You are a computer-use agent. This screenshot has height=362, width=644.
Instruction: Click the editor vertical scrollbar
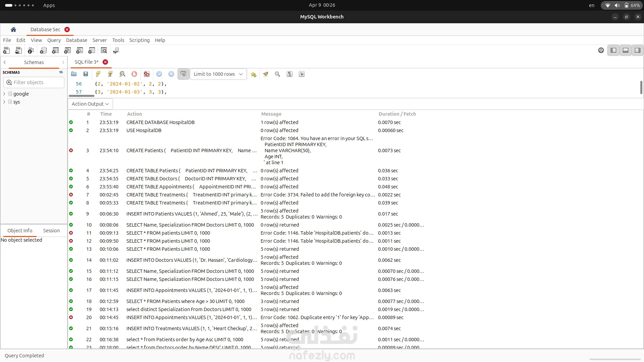(641, 87)
